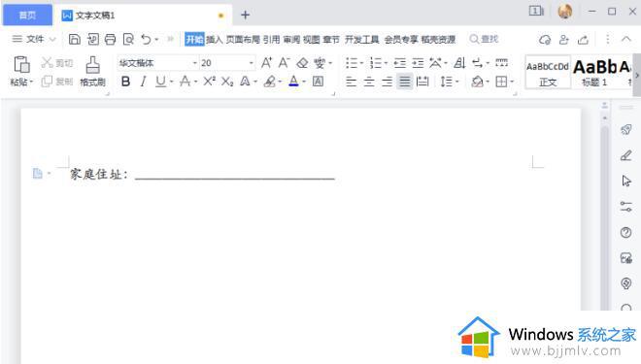Decrease font size with A- icon
641x364 pixels.
click(285, 63)
